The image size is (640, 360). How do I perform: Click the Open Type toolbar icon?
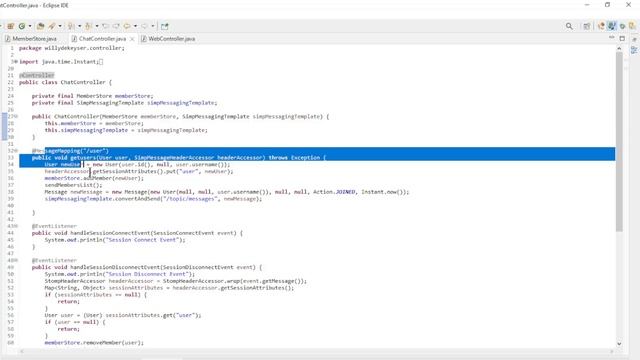click(x=40, y=26)
